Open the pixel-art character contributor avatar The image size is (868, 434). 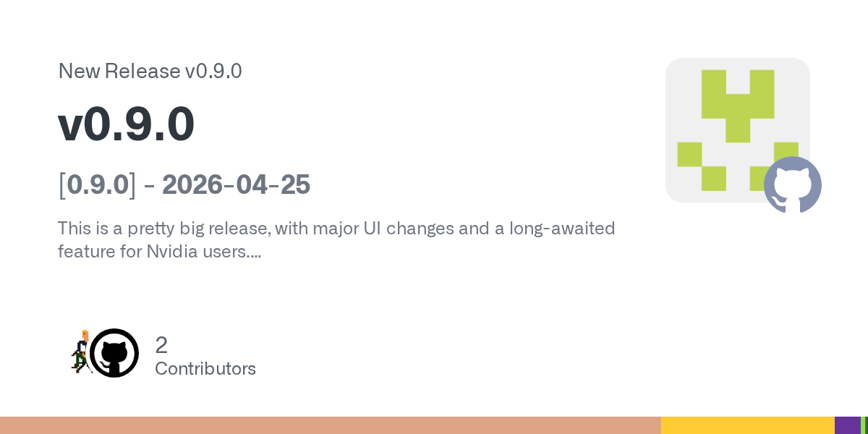pos(80,352)
